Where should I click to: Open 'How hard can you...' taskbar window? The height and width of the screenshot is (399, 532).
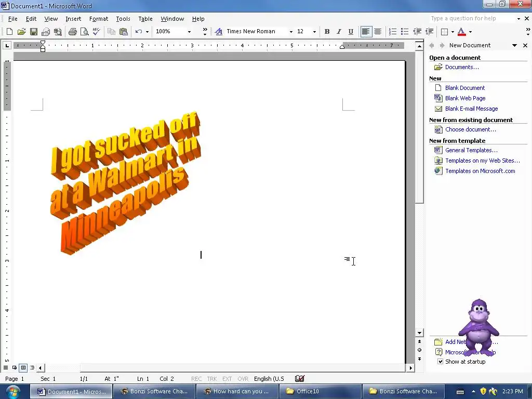(237, 392)
